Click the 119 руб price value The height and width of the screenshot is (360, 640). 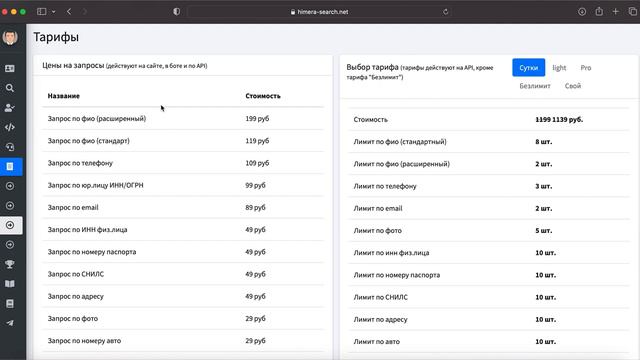[x=257, y=141]
